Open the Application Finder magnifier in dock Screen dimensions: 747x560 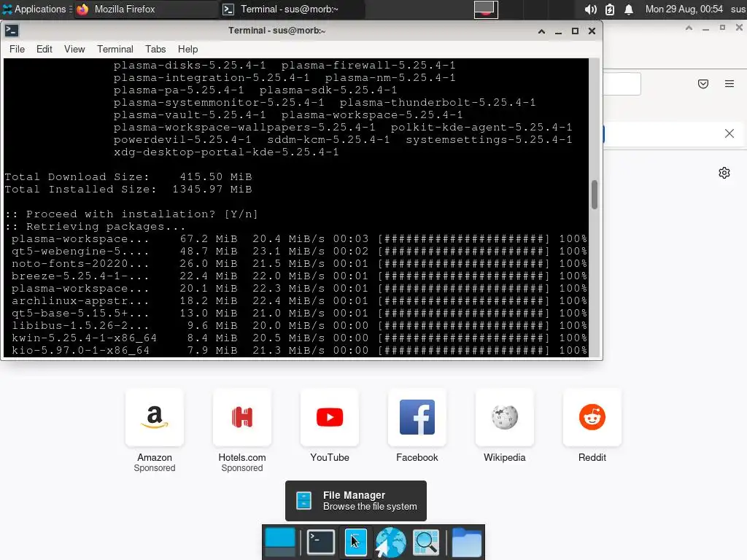(426, 542)
